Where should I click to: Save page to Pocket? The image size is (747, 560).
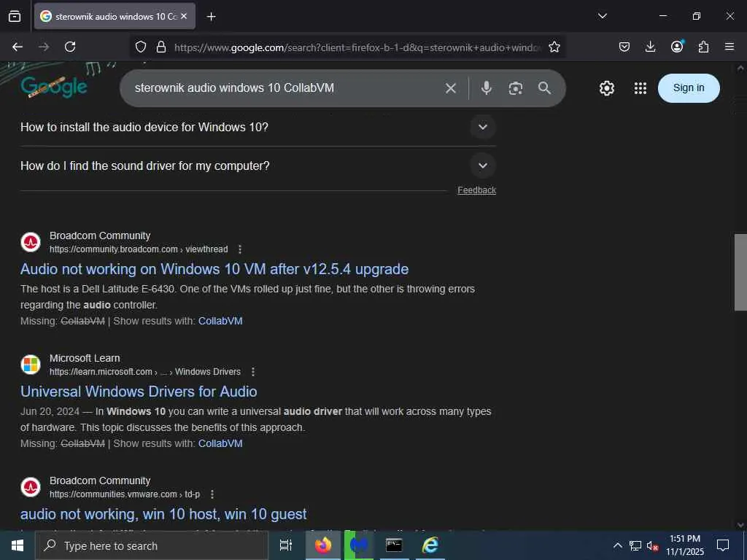coord(624,47)
